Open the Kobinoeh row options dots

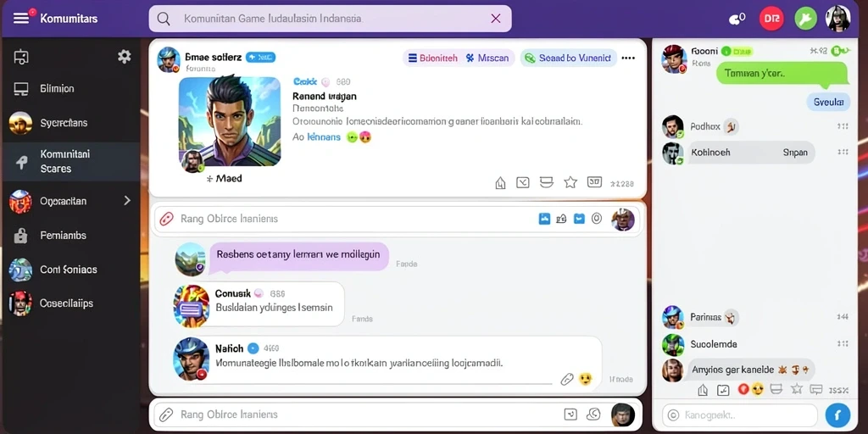[843, 153]
